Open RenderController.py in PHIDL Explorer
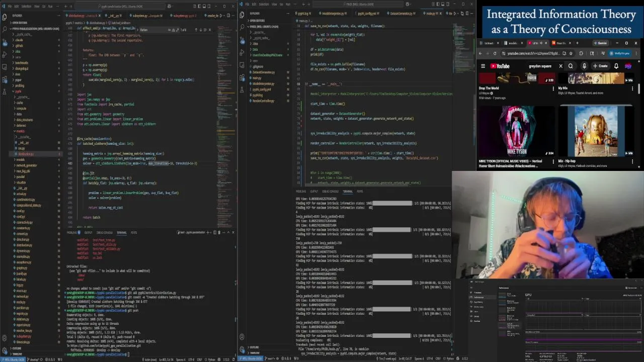Viewport: 644px width, 362px height. pyautogui.click(x=263, y=101)
